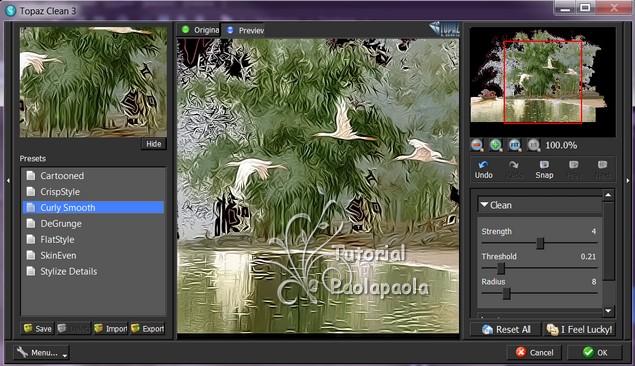
Task: Select the Cartooned preset
Action: [94, 176]
